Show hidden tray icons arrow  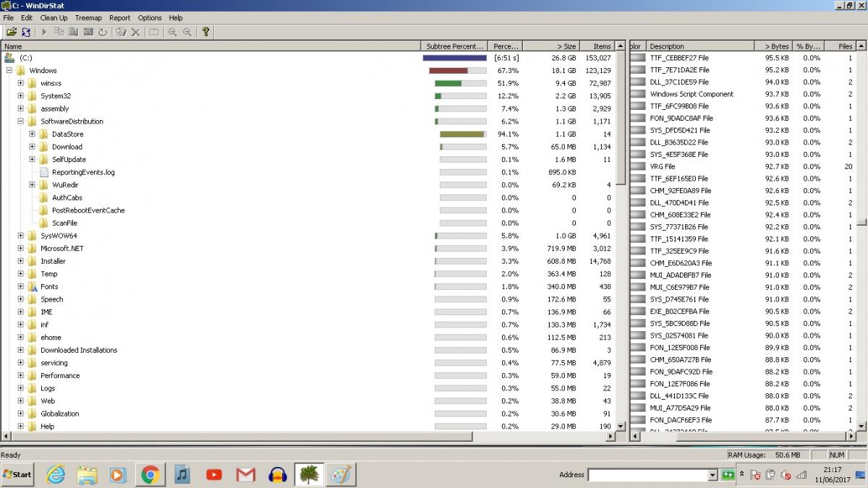click(x=741, y=474)
